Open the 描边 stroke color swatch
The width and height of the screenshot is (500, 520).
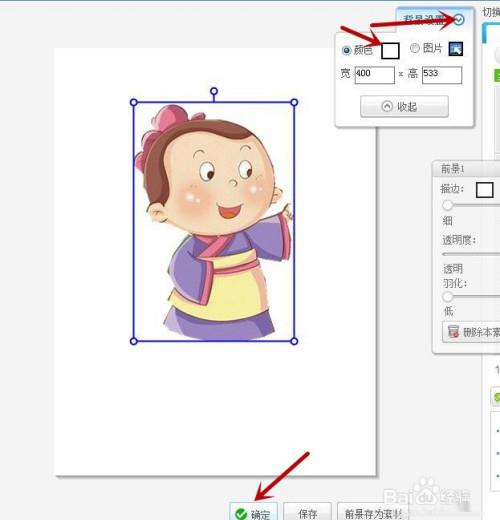pos(484,190)
